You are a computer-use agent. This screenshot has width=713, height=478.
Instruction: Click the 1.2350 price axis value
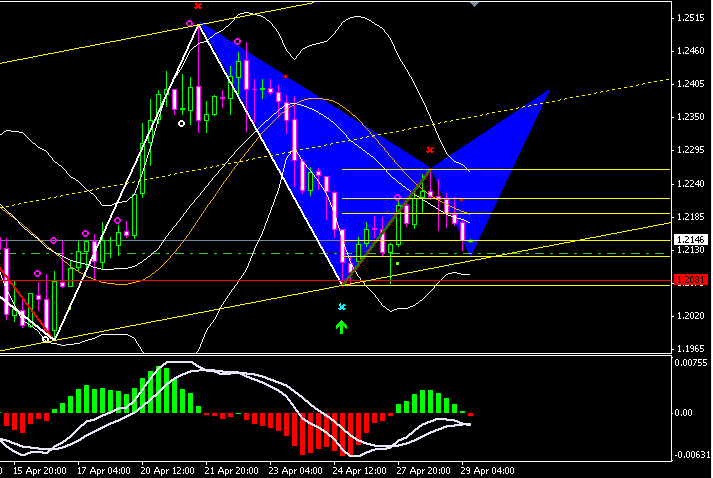coord(690,117)
